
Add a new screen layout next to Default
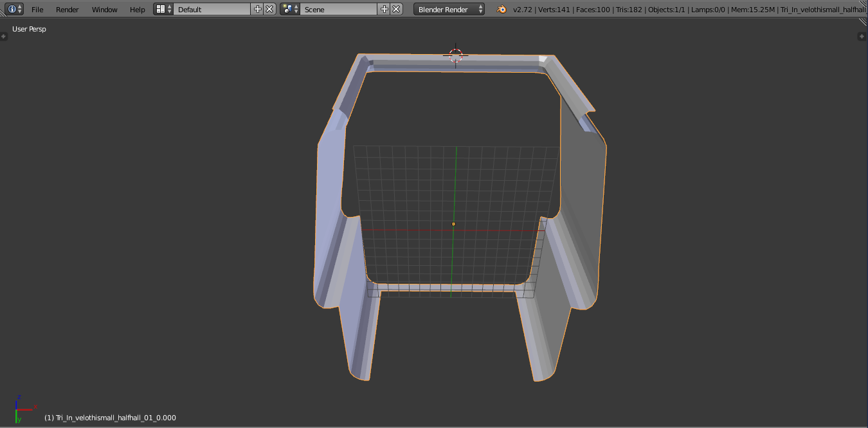tap(258, 9)
